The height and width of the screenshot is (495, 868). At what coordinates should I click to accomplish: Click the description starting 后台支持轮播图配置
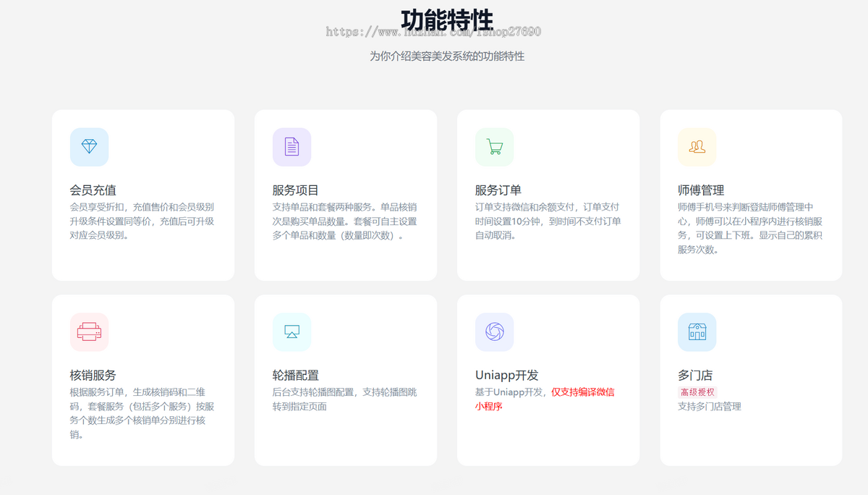coord(345,399)
